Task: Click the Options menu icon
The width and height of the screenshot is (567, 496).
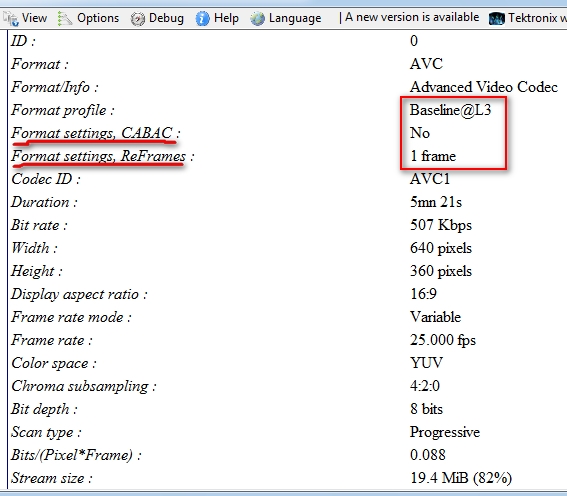Action: pos(65,18)
